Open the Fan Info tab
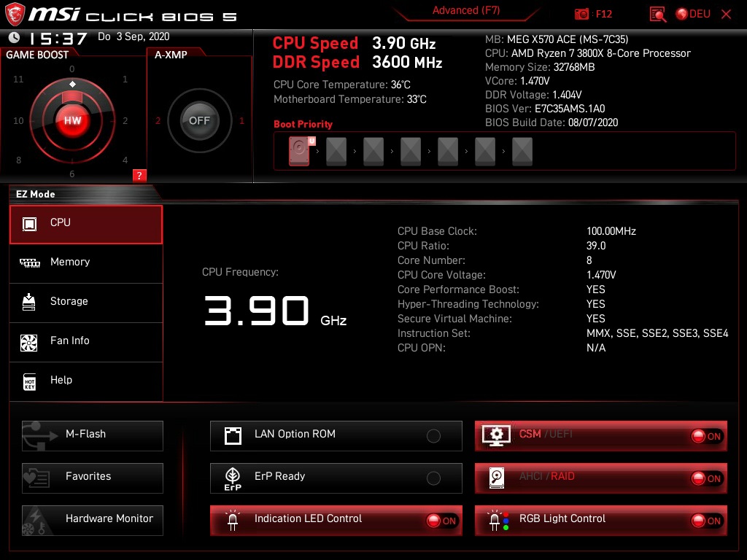 (x=86, y=343)
